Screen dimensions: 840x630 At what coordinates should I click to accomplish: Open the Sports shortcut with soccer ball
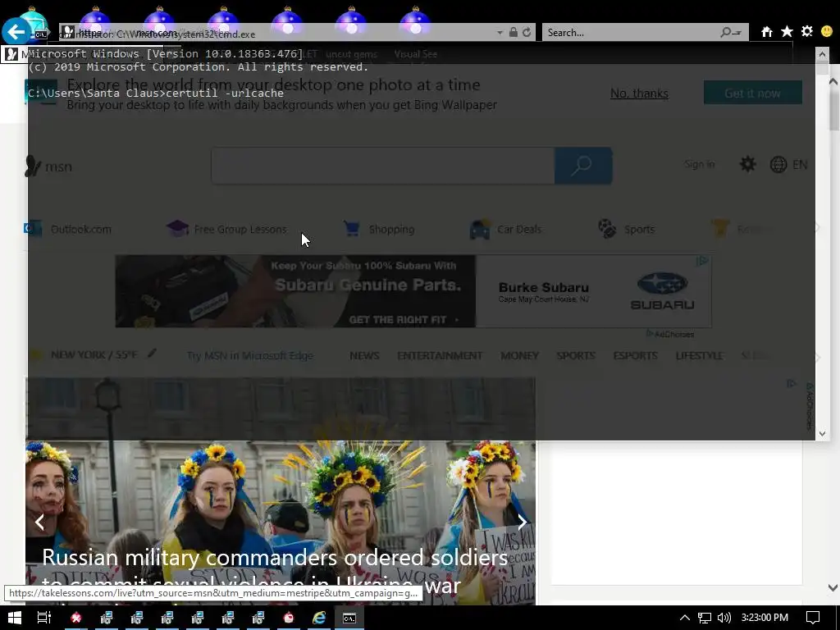[626, 229]
